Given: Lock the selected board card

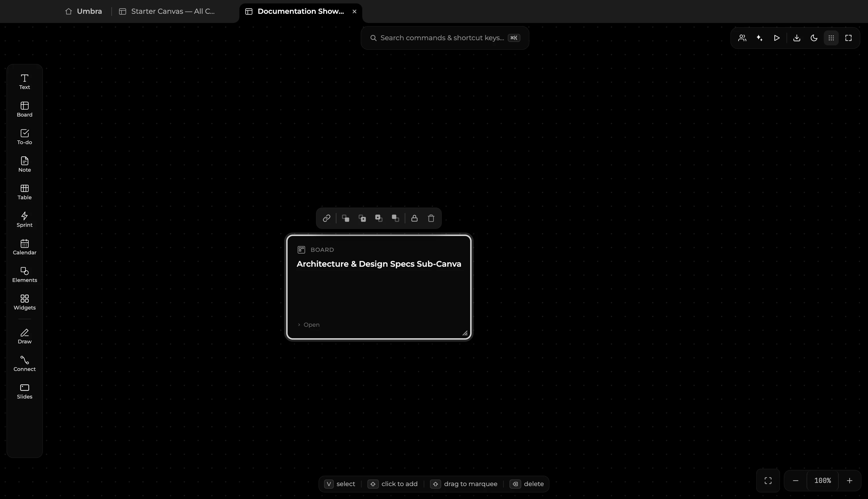Looking at the screenshot, I should pos(414,218).
